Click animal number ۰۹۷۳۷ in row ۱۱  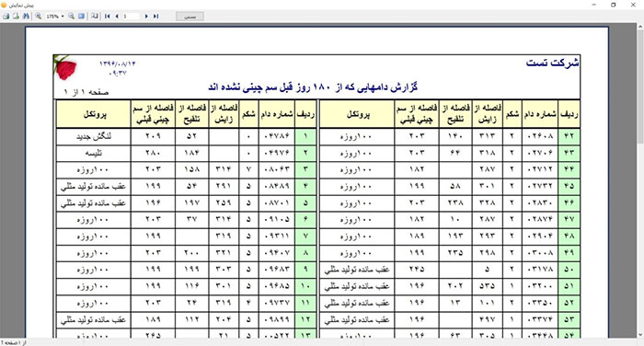pos(276,303)
